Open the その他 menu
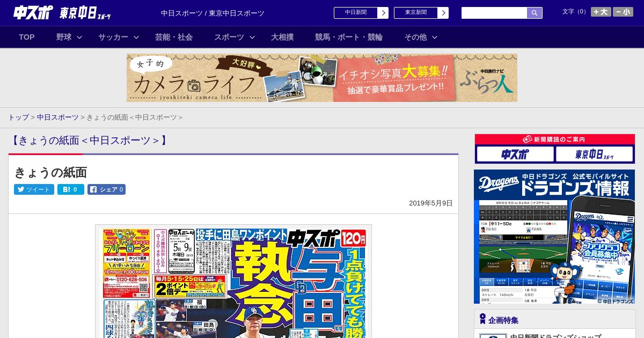Image resolution: width=644 pixels, height=338 pixels. coord(415,37)
